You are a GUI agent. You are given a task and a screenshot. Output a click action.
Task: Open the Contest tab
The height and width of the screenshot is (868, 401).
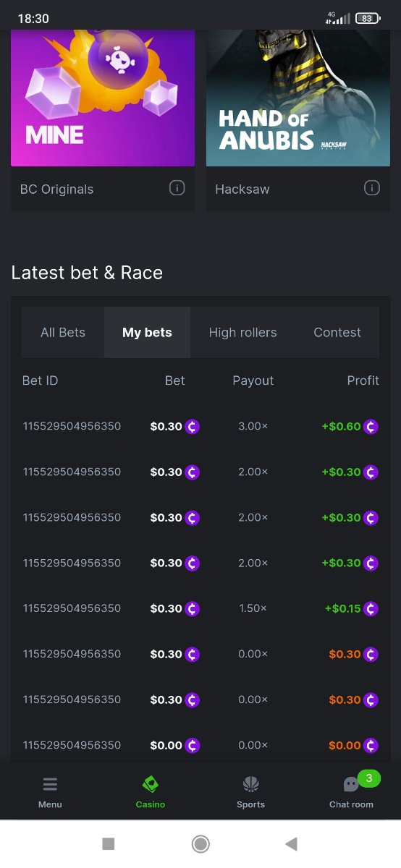point(337,333)
